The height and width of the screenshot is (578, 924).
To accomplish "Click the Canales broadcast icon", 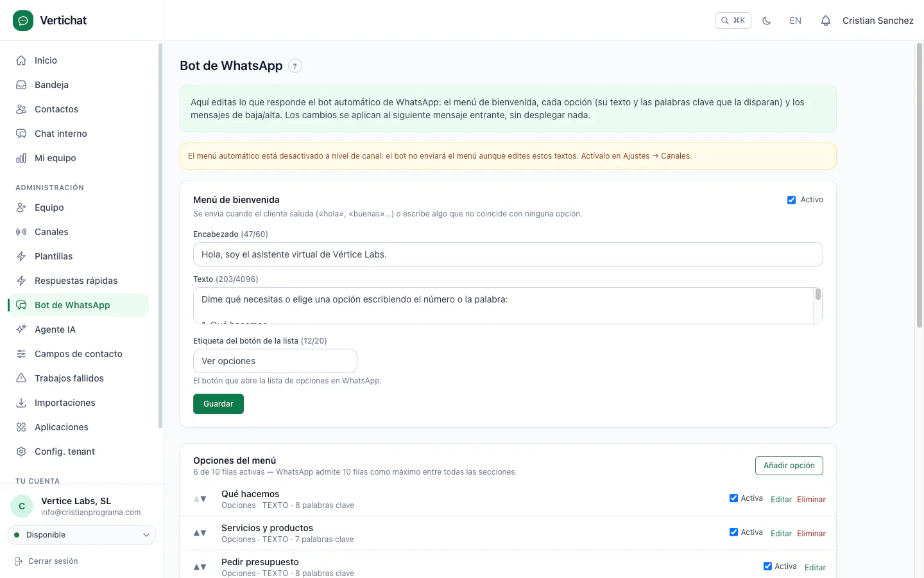I will [21, 232].
